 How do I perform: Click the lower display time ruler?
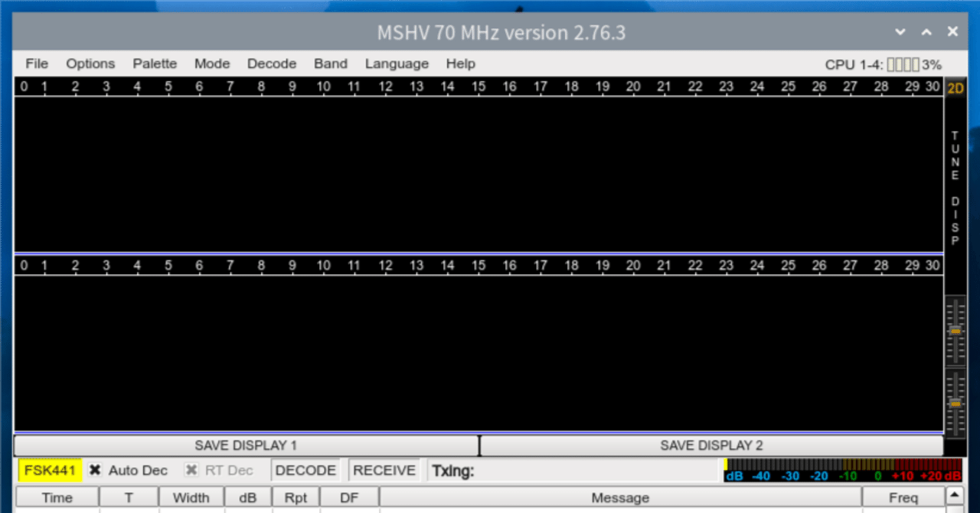[479, 266]
